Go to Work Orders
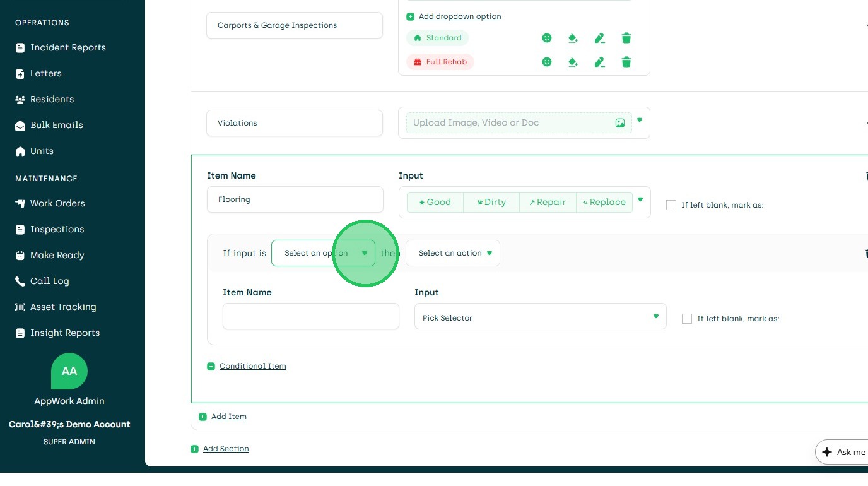868x486 pixels. click(59, 203)
